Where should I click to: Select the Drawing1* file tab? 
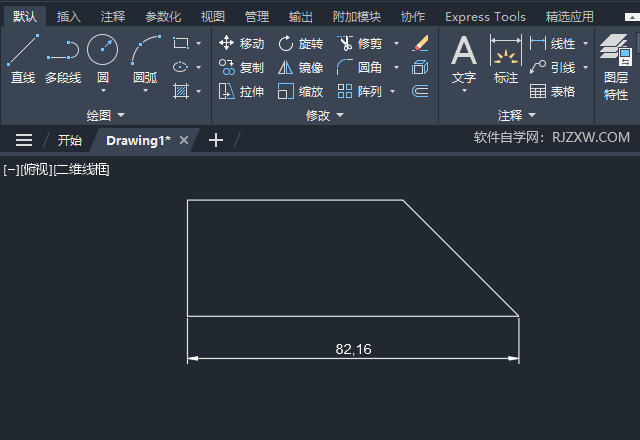click(x=138, y=140)
